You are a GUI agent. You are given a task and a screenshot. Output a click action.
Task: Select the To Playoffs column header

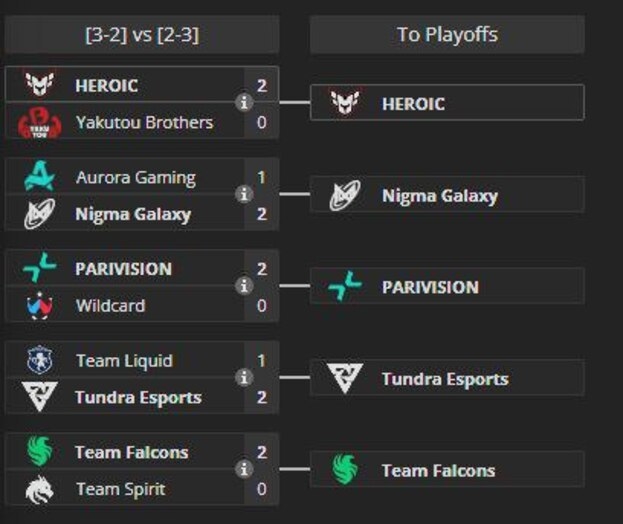click(447, 35)
